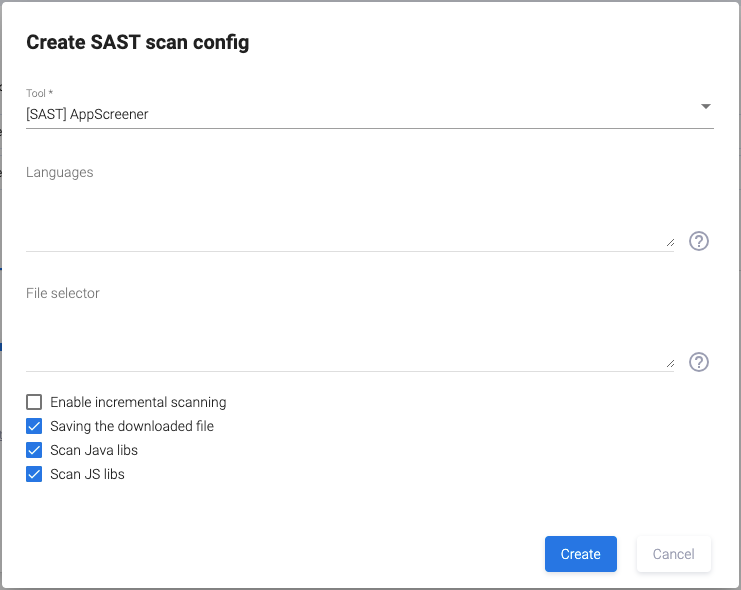
Task: Click the 'Tool *' field label
Action: point(39,94)
